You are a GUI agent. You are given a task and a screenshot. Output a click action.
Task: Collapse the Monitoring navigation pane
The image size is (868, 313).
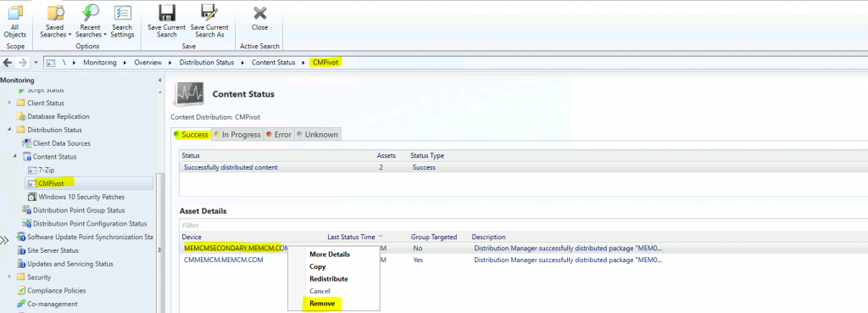tap(160, 81)
